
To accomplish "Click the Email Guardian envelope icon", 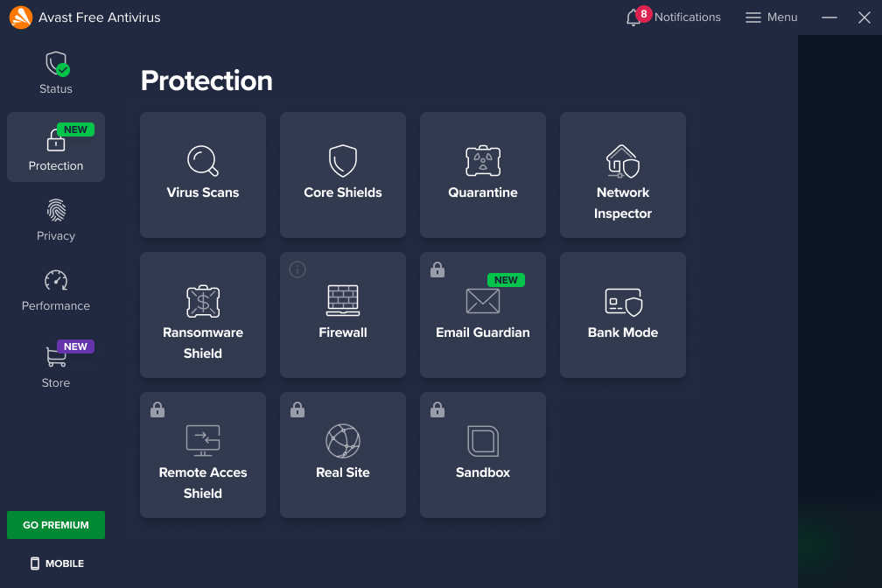I will [x=483, y=301].
